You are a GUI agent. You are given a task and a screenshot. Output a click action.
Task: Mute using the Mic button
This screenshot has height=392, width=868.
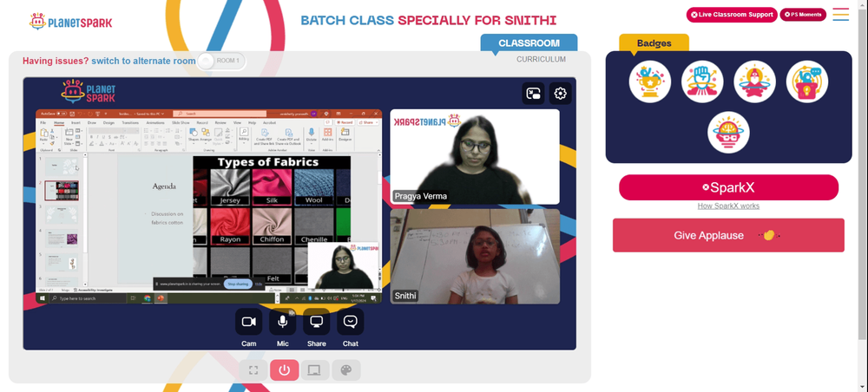[282, 322]
